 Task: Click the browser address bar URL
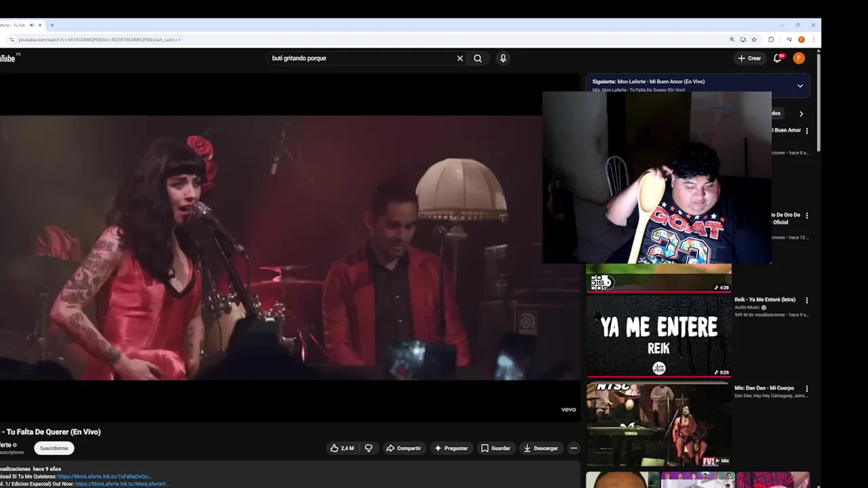tap(99, 39)
